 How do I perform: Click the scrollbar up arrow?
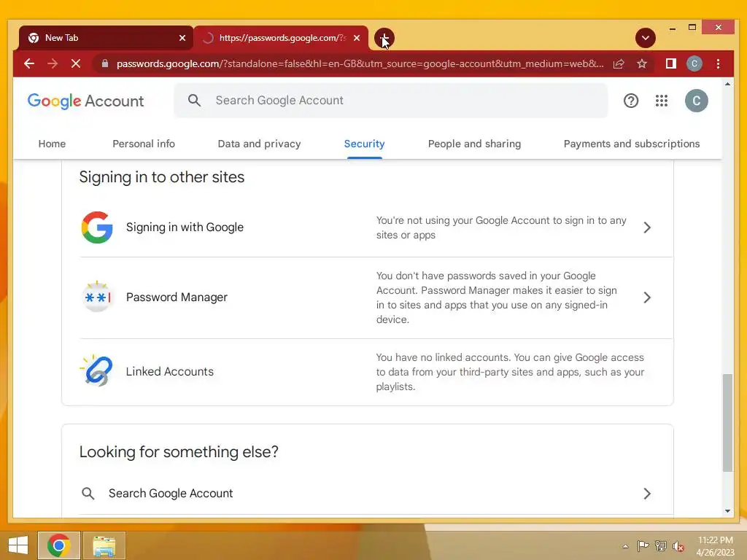pyautogui.click(x=727, y=85)
